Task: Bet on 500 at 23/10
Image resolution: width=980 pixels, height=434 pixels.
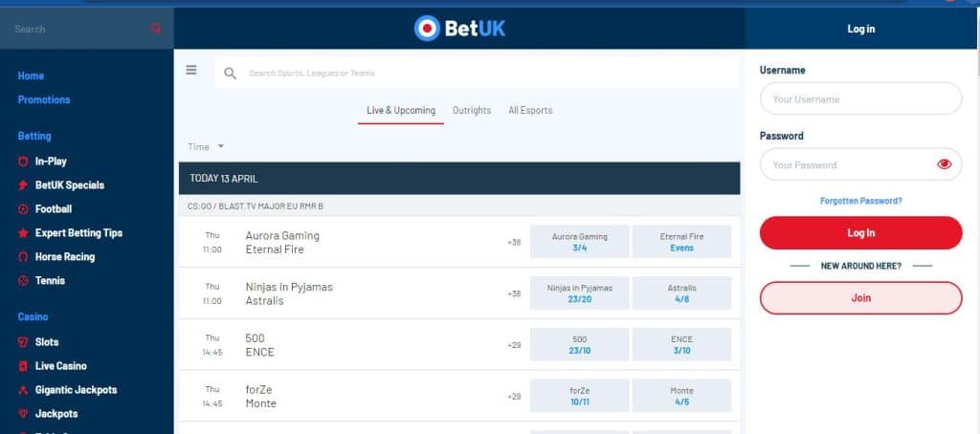Action: 579,344
